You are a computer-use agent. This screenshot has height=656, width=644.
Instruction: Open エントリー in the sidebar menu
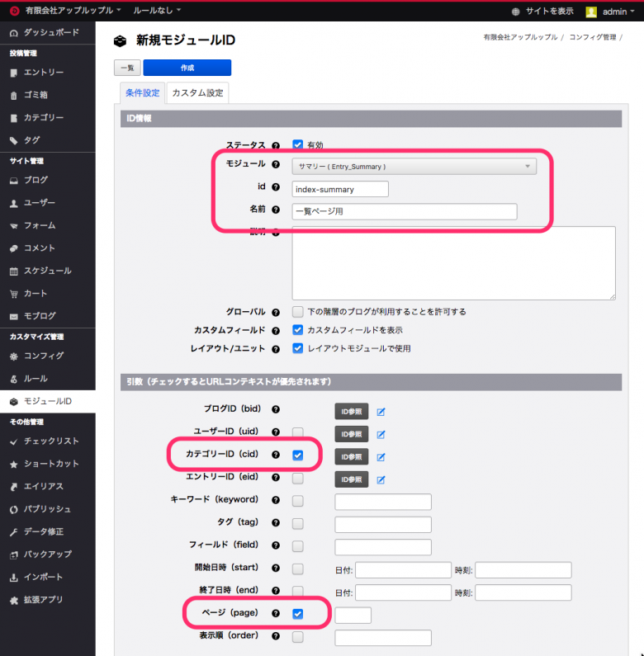click(x=43, y=73)
